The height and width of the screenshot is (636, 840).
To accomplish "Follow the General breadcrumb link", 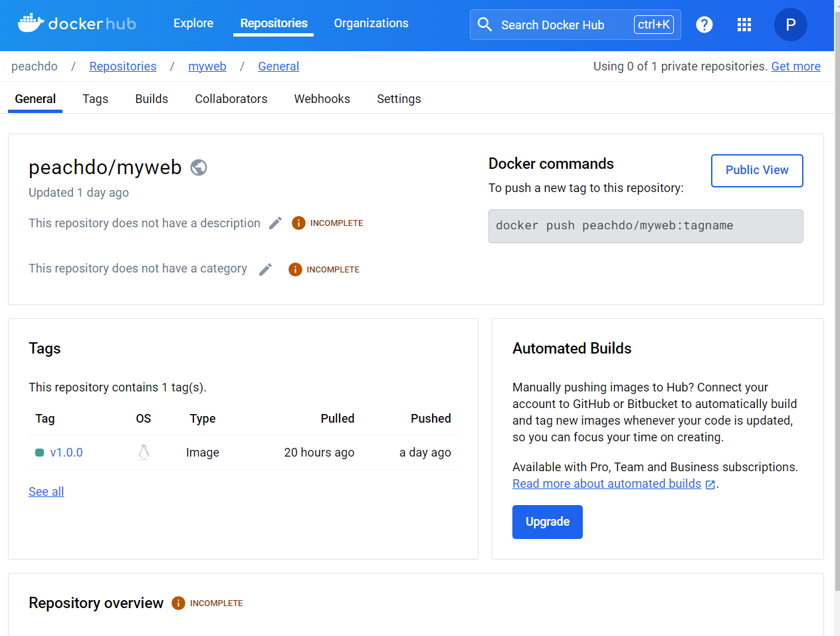I will (278, 66).
